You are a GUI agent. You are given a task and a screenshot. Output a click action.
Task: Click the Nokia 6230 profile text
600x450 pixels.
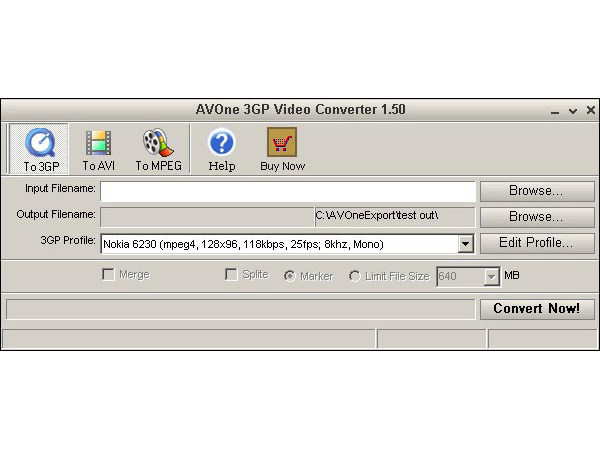point(243,244)
